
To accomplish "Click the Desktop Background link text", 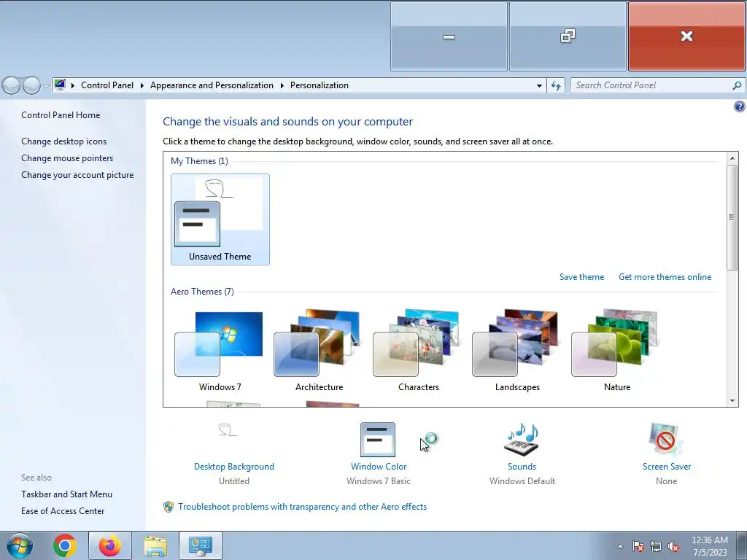I will click(234, 467).
